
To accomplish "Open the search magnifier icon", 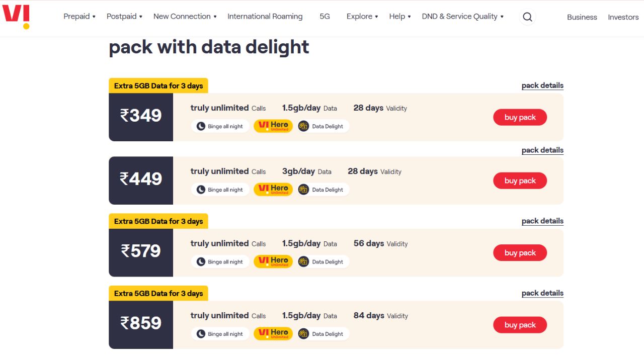I will pyautogui.click(x=527, y=17).
